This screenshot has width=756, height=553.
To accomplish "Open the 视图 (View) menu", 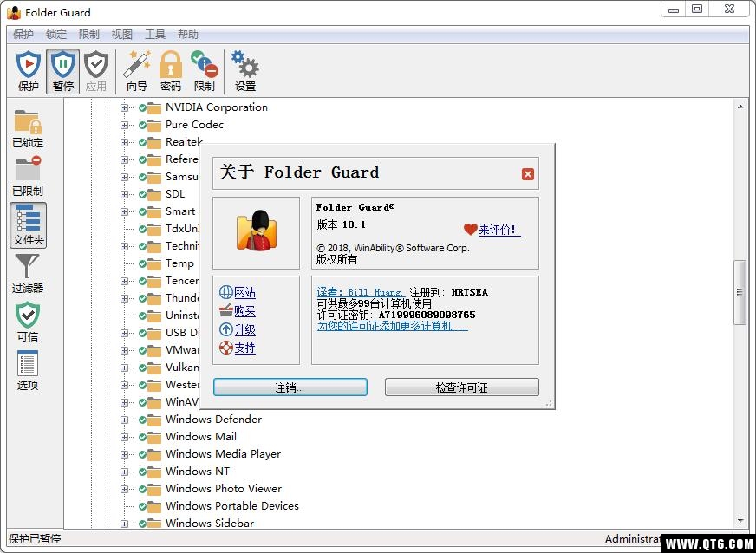I will point(121,34).
